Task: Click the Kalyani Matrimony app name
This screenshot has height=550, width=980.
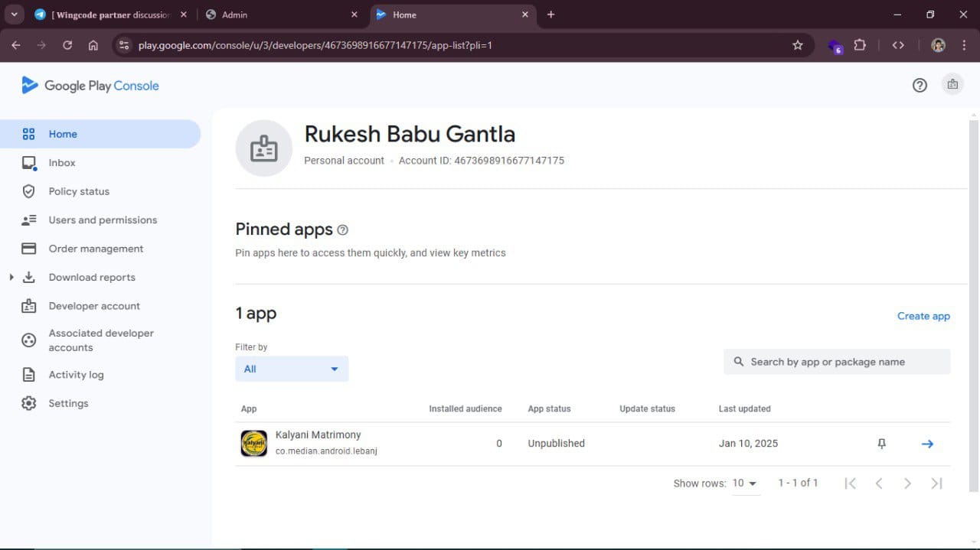Action: pyautogui.click(x=318, y=435)
